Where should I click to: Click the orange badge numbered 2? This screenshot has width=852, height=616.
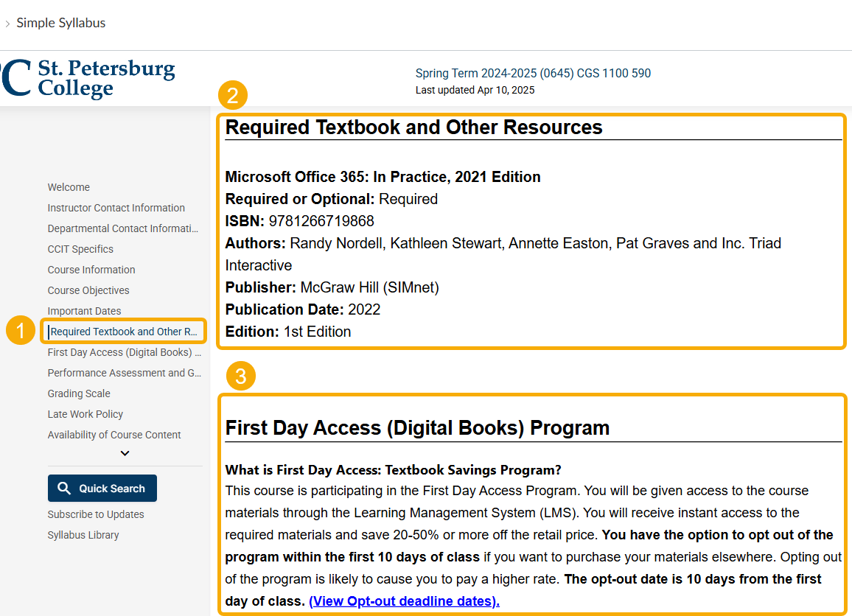tap(233, 95)
